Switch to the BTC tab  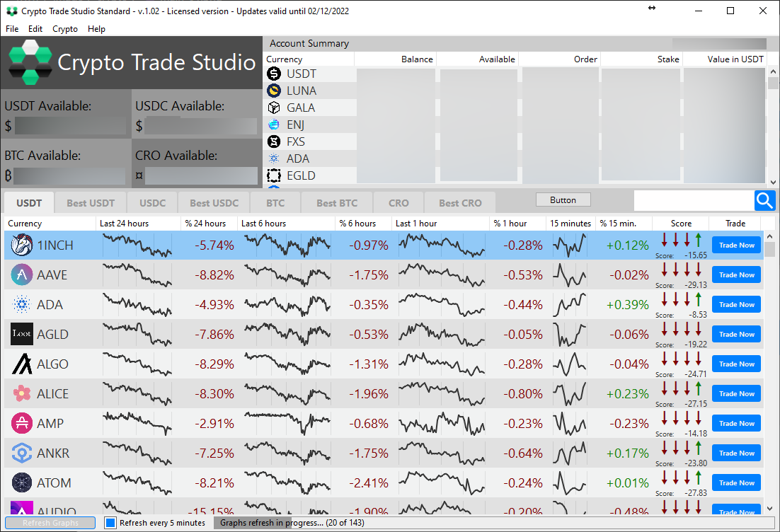[x=275, y=203]
